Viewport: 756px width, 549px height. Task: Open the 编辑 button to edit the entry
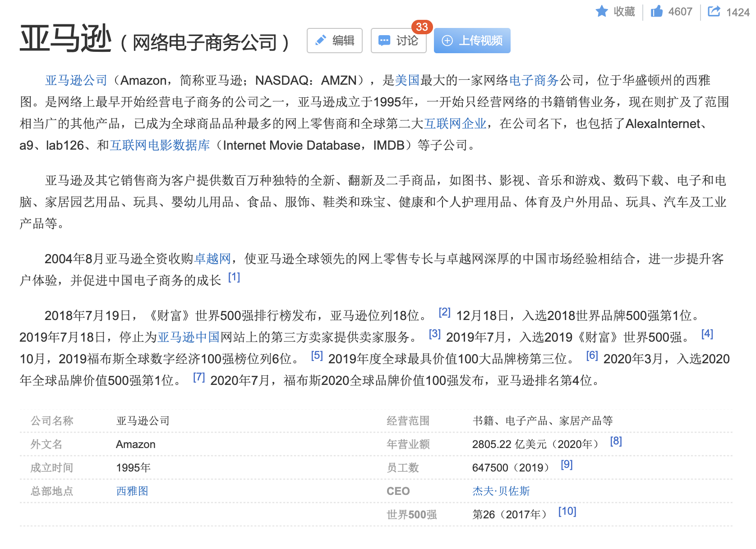click(x=334, y=40)
